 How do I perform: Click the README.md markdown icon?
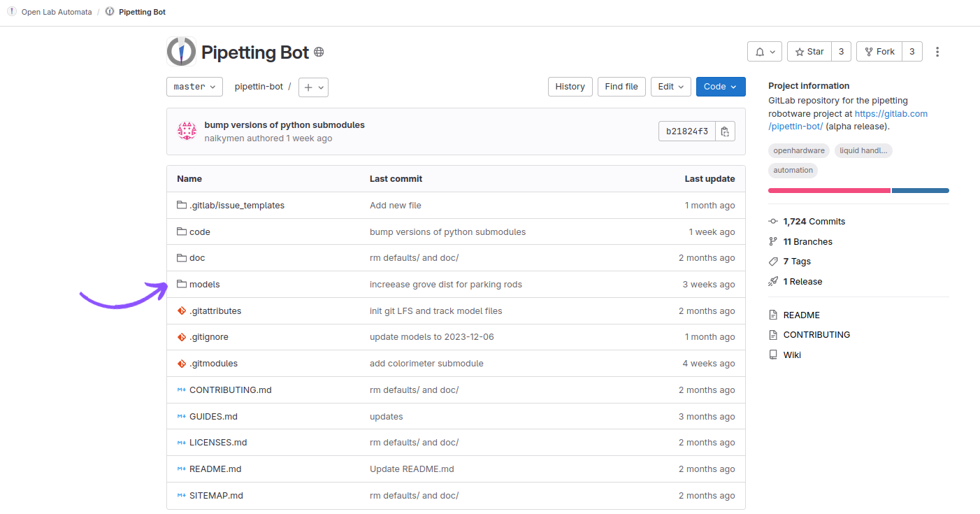[182, 469]
